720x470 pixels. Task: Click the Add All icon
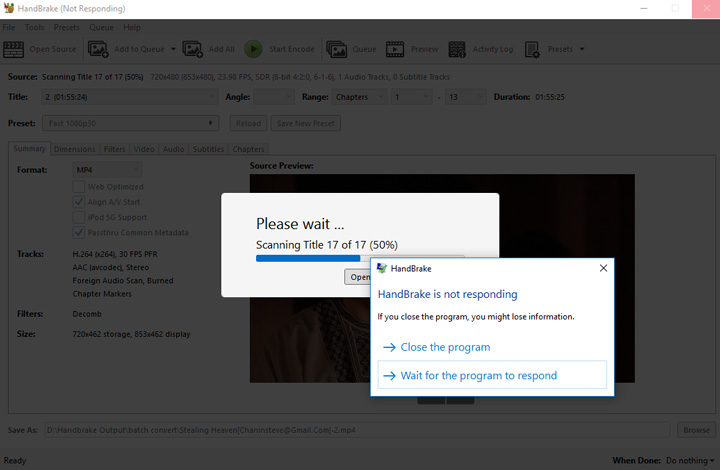[x=192, y=49]
